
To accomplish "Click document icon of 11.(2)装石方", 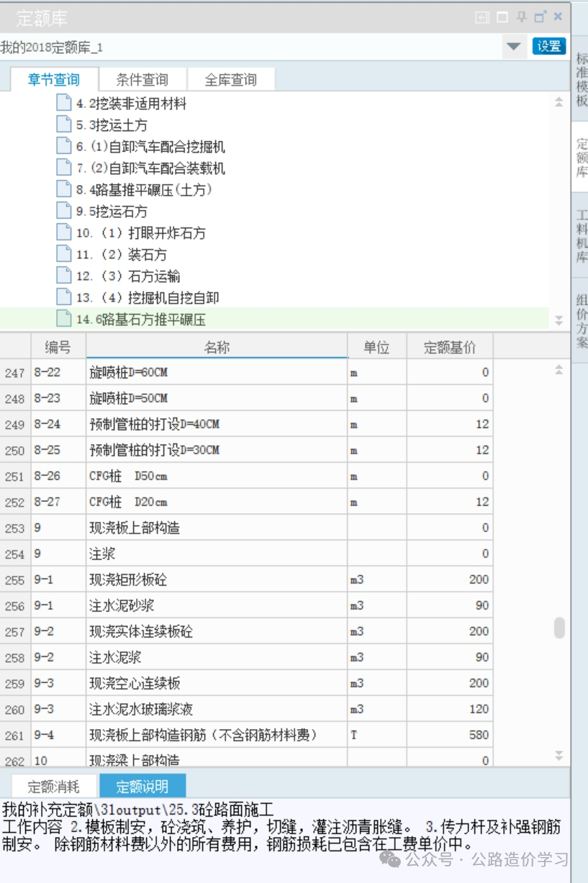I will [64, 254].
